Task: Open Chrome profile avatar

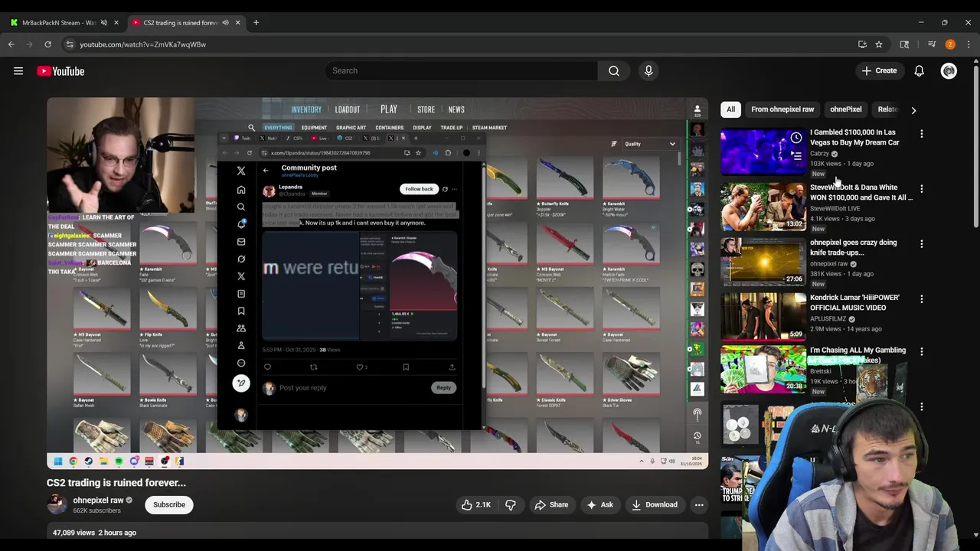Action: [950, 44]
